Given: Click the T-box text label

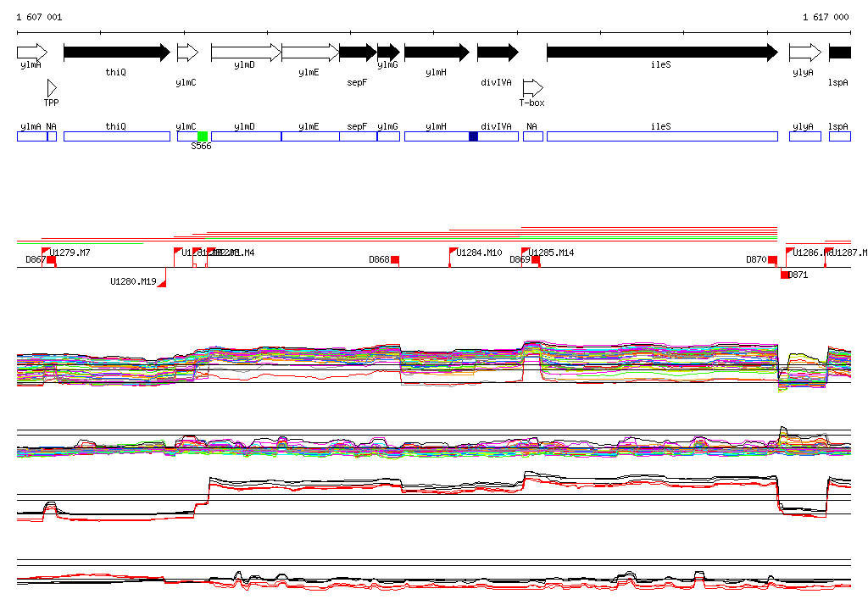Looking at the screenshot, I should tap(532, 103).
